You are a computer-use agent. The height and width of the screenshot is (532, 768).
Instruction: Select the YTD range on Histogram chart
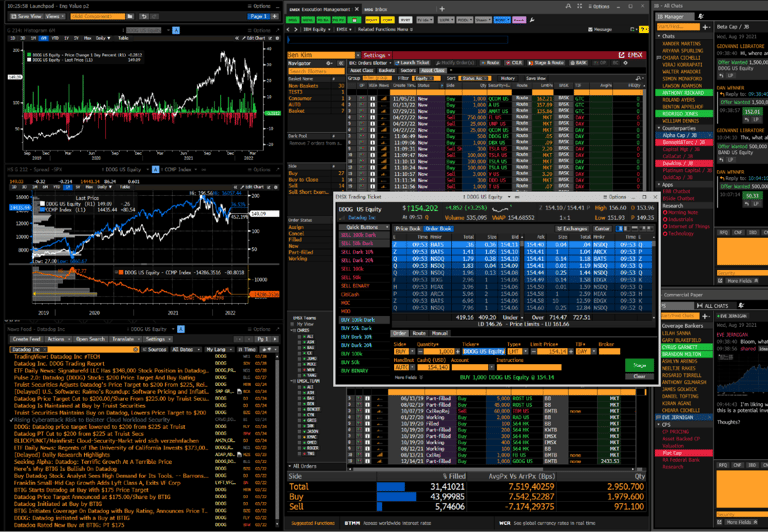click(55, 38)
